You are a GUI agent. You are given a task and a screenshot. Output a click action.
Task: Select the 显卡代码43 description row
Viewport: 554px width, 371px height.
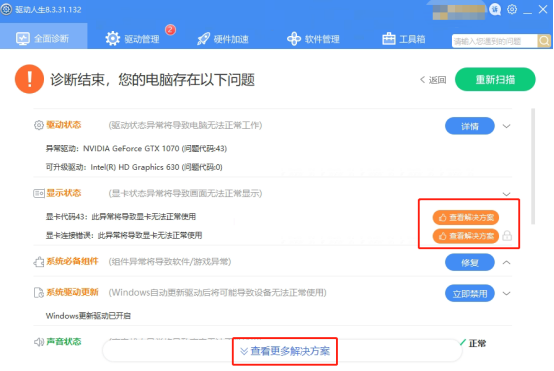(121, 217)
